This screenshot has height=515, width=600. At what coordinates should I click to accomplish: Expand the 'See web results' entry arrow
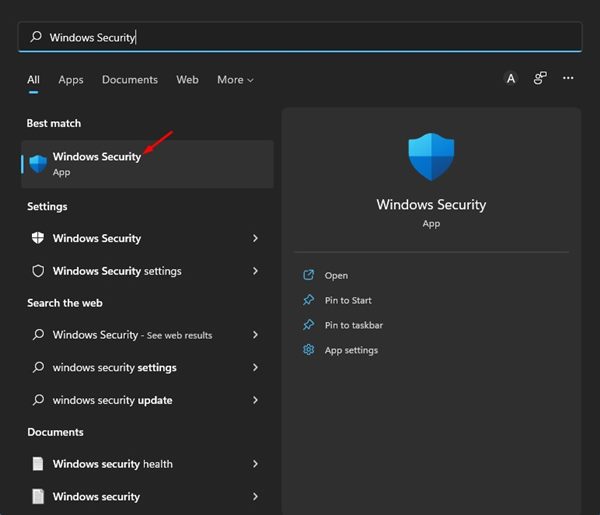255,335
